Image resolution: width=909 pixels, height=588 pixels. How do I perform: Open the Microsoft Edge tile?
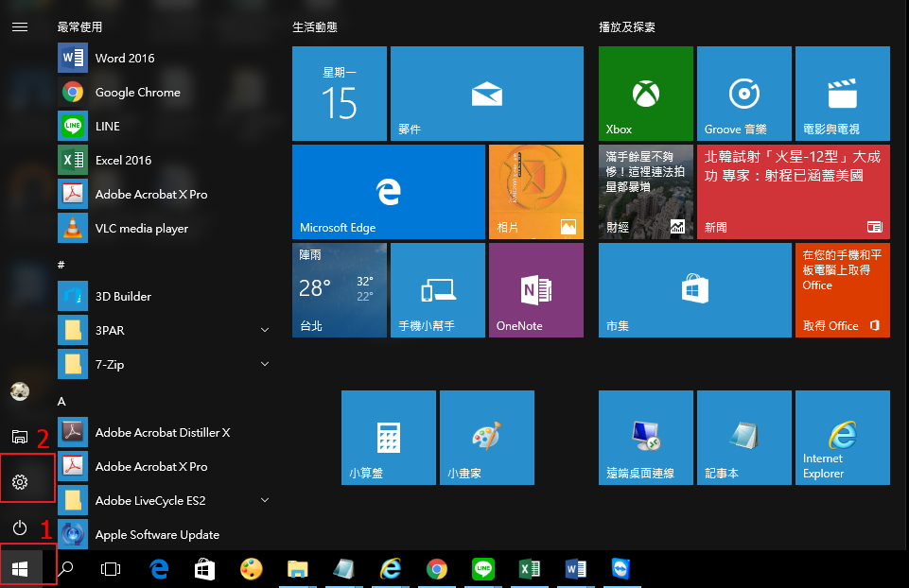pos(389,192)
